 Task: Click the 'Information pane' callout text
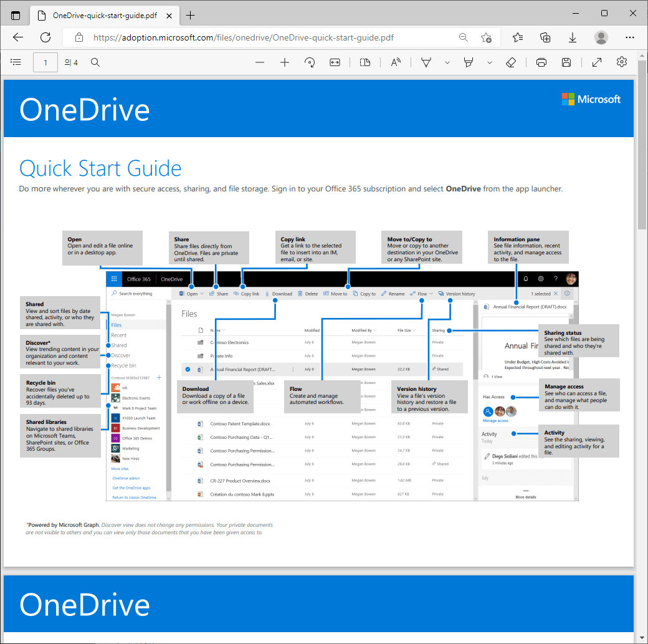pos(528,249)
